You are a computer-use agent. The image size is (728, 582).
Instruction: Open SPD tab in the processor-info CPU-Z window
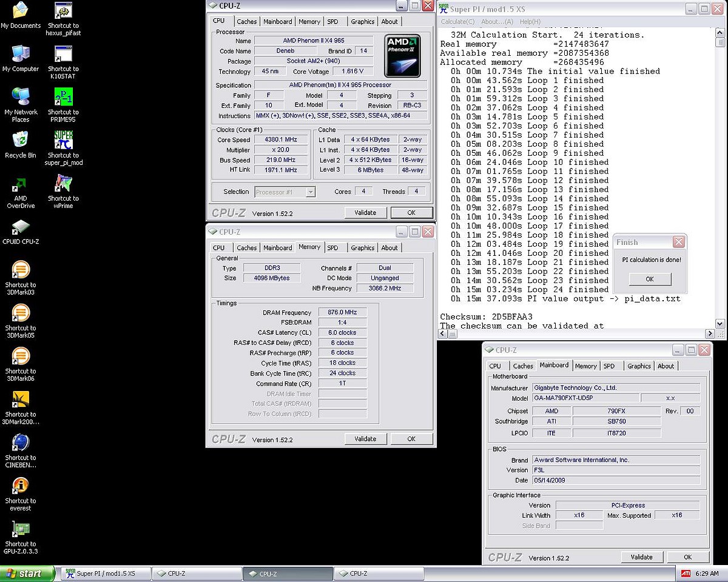point(333,22)
